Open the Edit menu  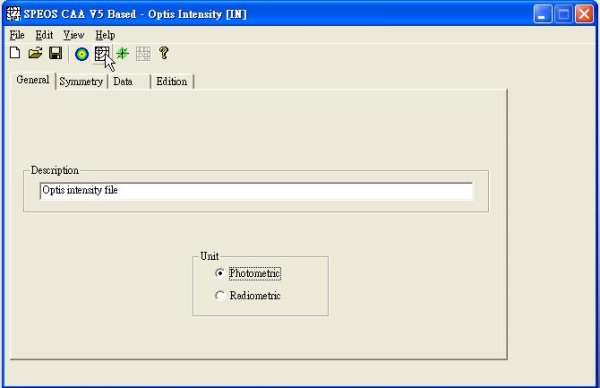44,35
